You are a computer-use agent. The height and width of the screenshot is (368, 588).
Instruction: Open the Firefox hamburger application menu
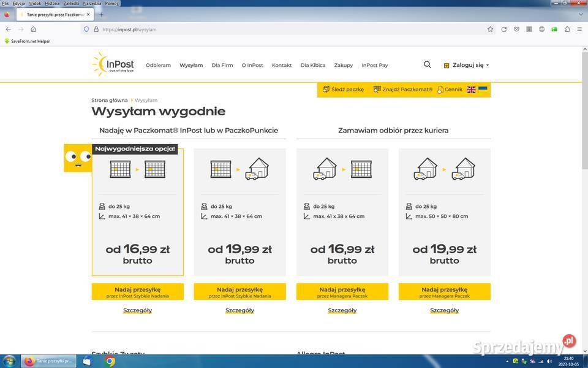point(579,29)
